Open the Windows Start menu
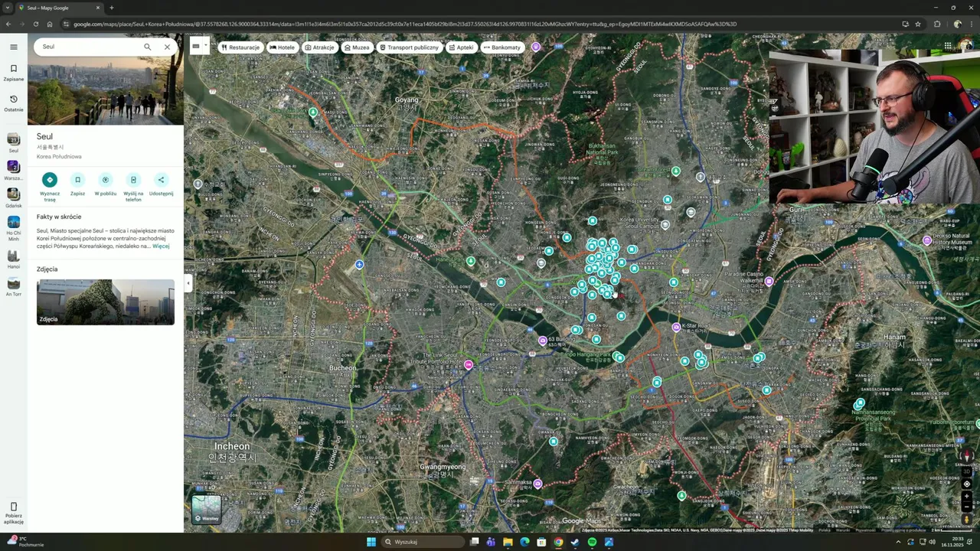The height and width of the screenshot is (551, 980). point(371,542)
